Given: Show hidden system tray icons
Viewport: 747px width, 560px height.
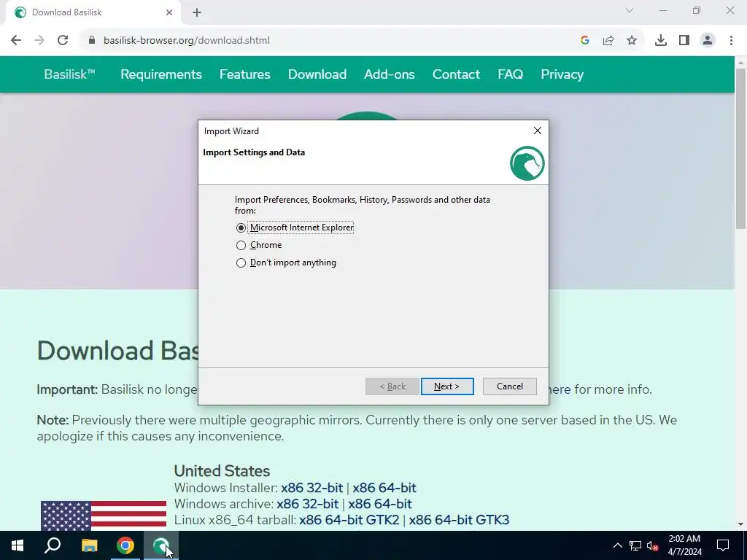Looking at the screenshot, I should pos(617,545).
